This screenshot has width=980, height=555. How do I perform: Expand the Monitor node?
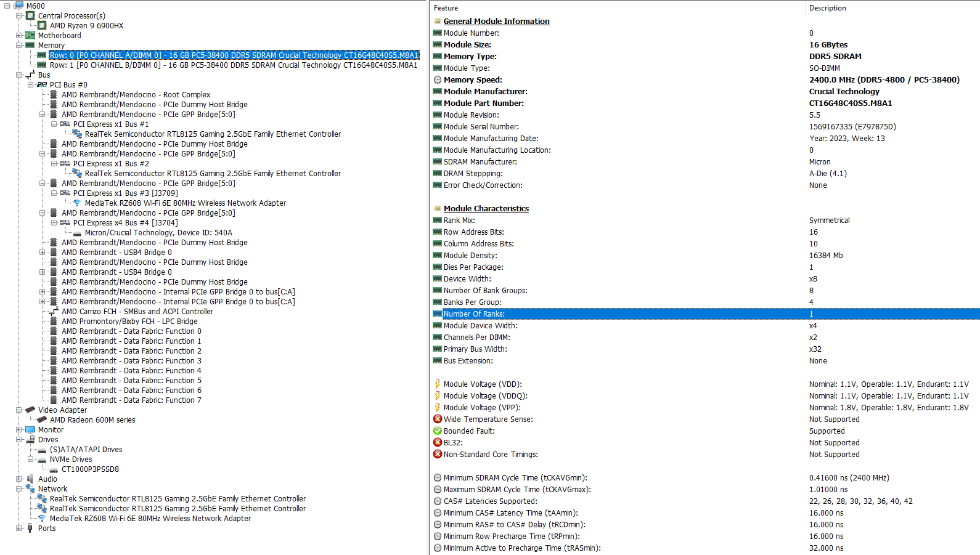coord(19,429)
